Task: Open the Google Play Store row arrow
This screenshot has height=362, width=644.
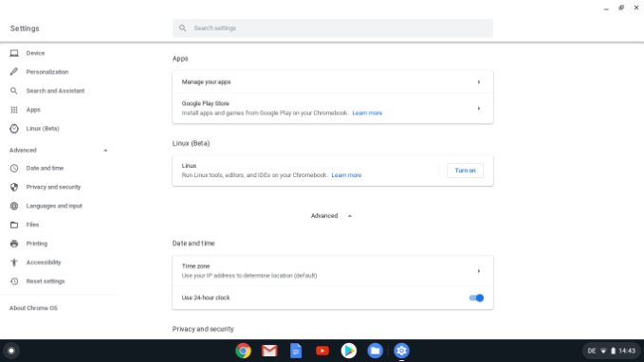Action: click(479, 108)
